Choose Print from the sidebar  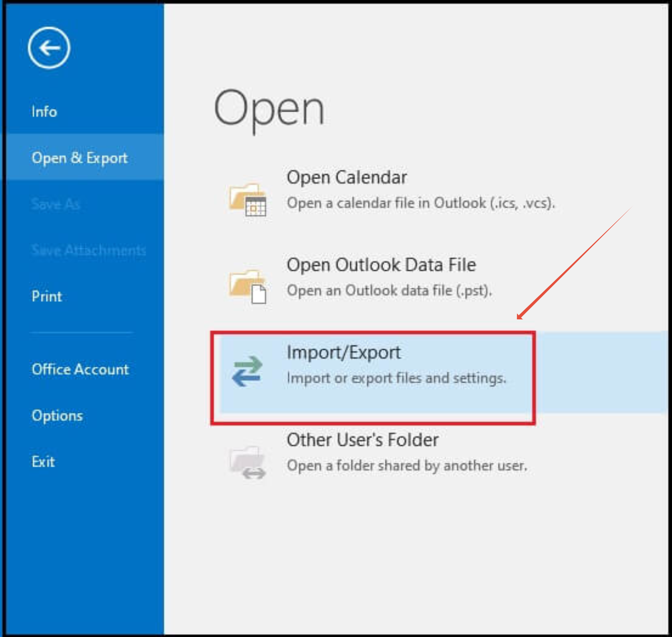tap(47, 296)
